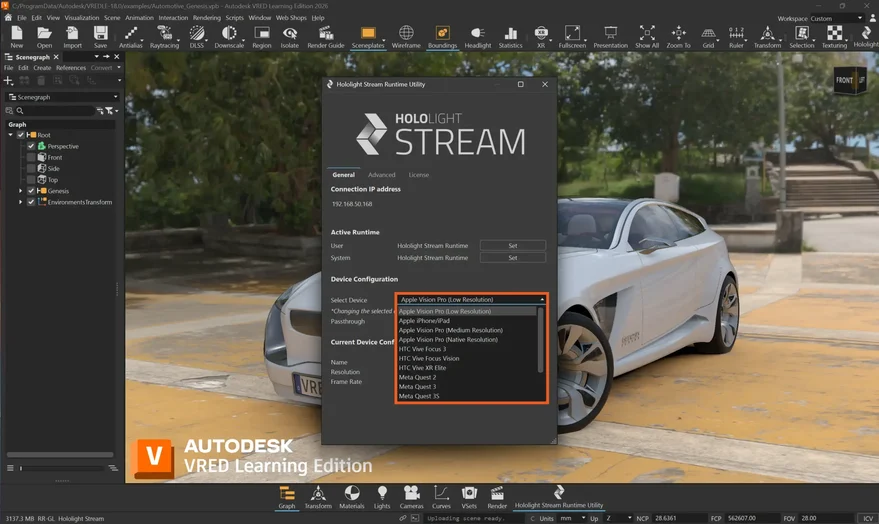Image resolution: width=879 pixels, height=524 pixels.
Task: Open Render settings from bottom bar
Action: click(497, 497)
